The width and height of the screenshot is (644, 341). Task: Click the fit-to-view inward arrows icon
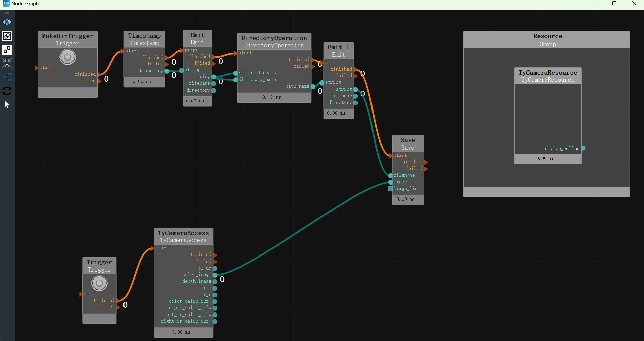[x=7, y=63]
